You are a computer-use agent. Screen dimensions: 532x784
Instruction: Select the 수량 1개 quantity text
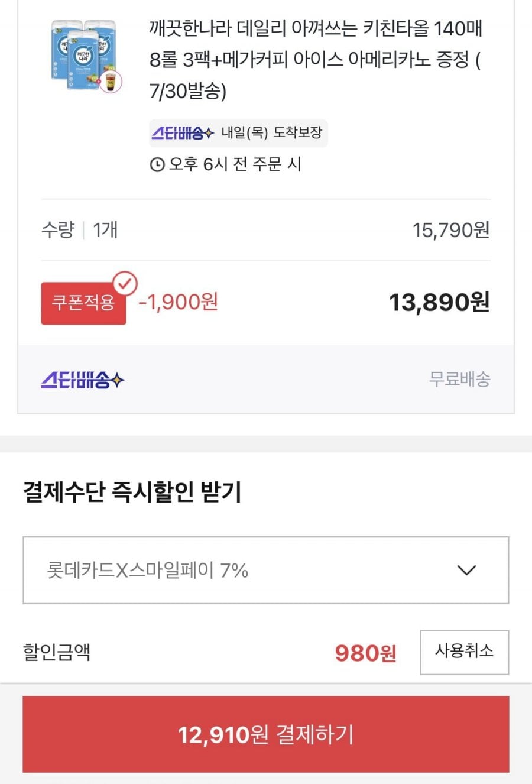pos(79,229)
